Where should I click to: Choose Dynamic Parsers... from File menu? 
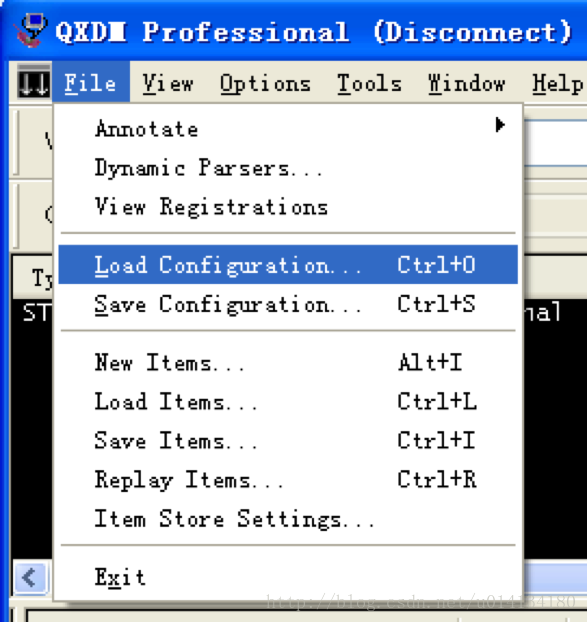coord(288,167)
